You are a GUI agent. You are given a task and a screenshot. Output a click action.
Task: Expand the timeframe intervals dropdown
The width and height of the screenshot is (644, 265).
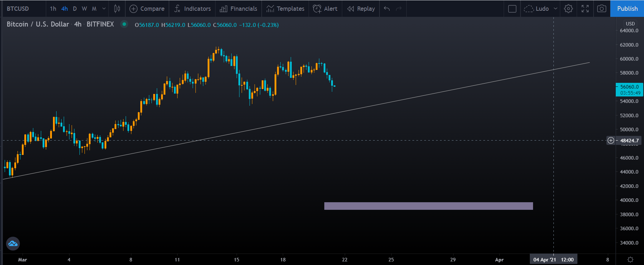(x=104, y=9)
